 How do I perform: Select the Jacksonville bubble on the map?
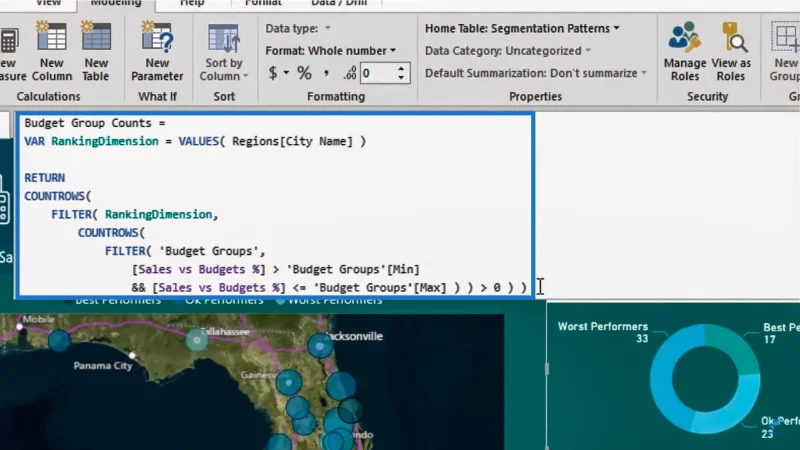(x=319, y=346)
